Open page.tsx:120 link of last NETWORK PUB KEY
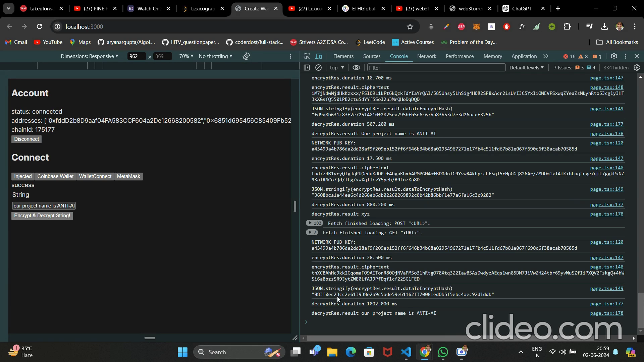 (x=606, y=242)
